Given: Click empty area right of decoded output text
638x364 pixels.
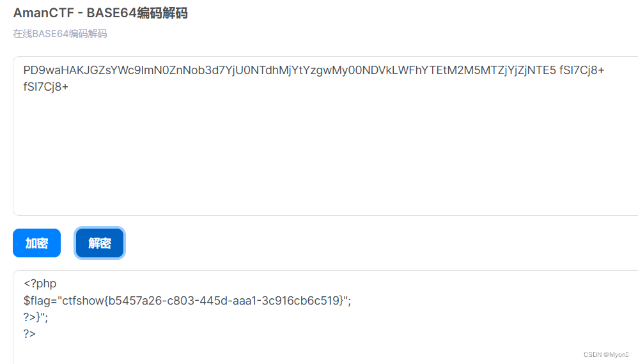Looking at the screenshot, I should (488, 308).
